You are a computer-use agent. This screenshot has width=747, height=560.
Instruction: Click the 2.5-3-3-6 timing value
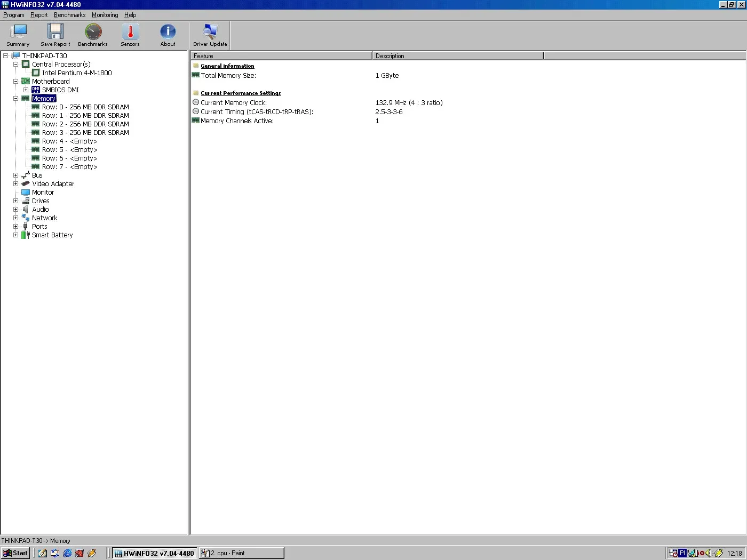389,112
